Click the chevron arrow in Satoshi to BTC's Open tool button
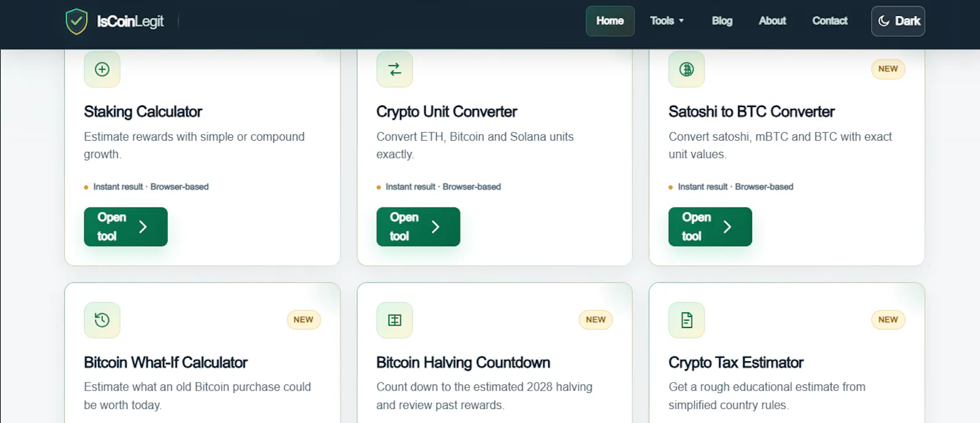The width and height of the screenshot is (980, 423). pos(727,227)
